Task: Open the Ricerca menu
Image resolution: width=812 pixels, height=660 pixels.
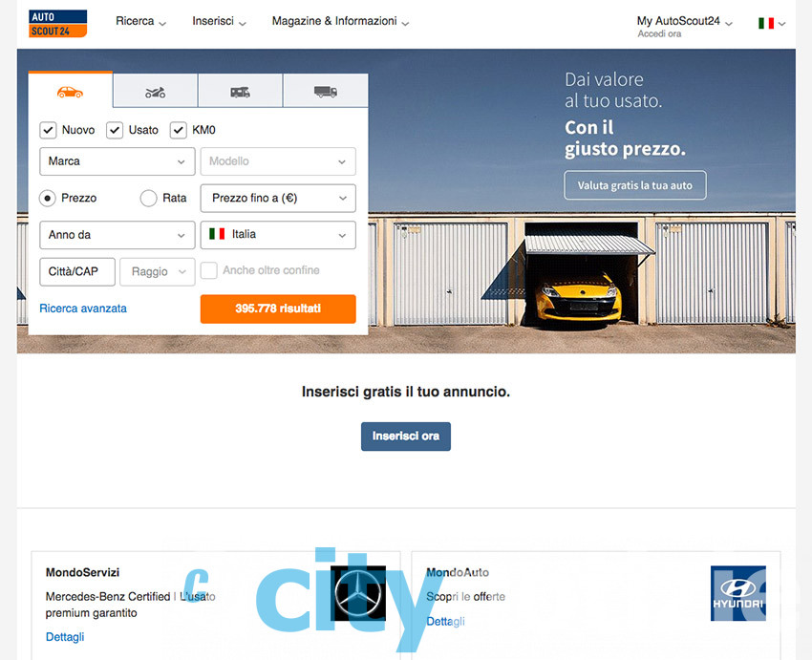Action: [x=140, y=21]
